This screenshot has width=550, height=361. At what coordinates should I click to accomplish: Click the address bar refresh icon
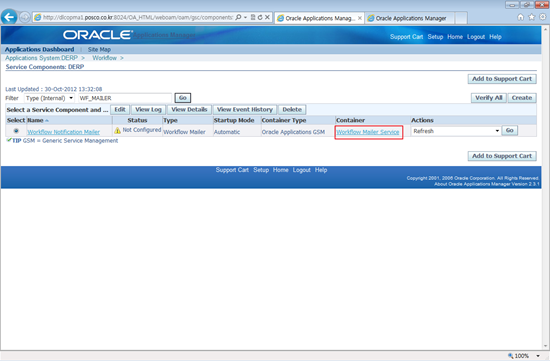click(260, 17)
